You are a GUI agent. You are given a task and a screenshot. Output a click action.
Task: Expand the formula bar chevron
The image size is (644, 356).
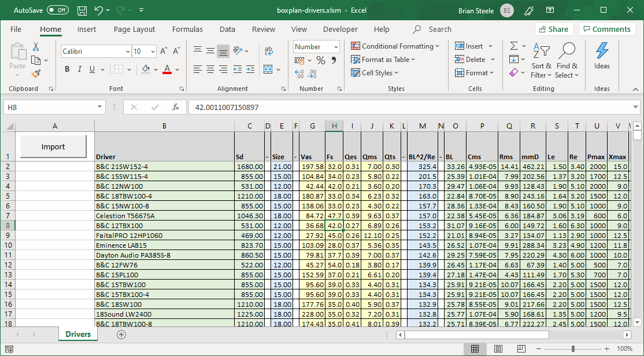pos(636,107)
